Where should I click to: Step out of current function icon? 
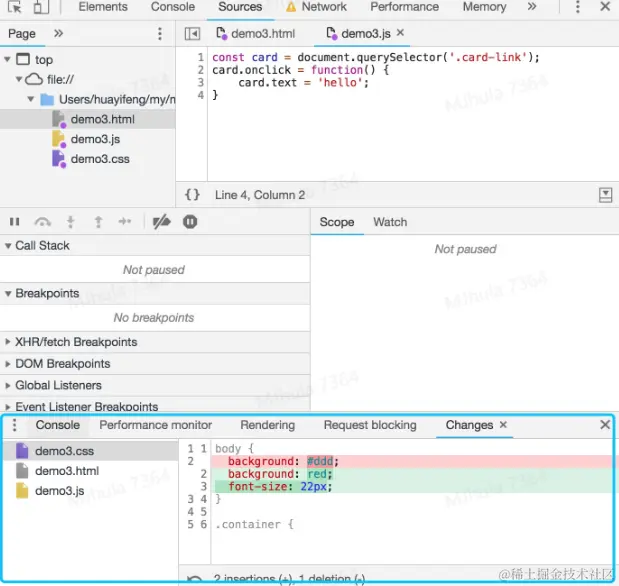tap(98, 222)
